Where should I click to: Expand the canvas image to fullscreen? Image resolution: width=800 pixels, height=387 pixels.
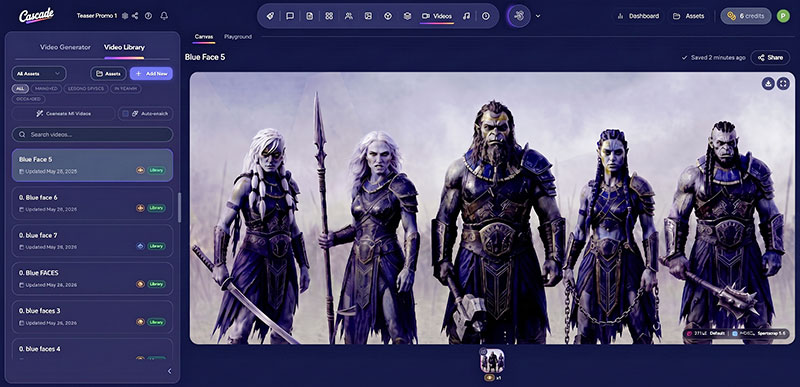coord(783,84)
